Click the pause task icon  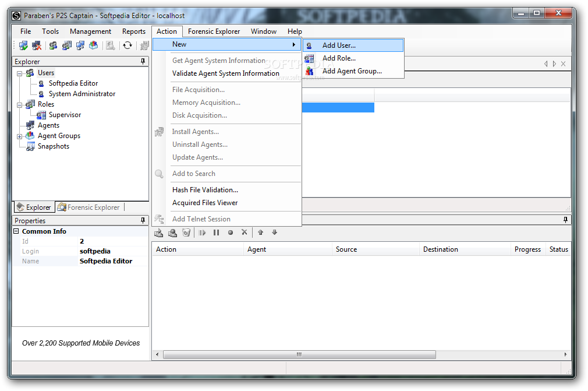217,233
